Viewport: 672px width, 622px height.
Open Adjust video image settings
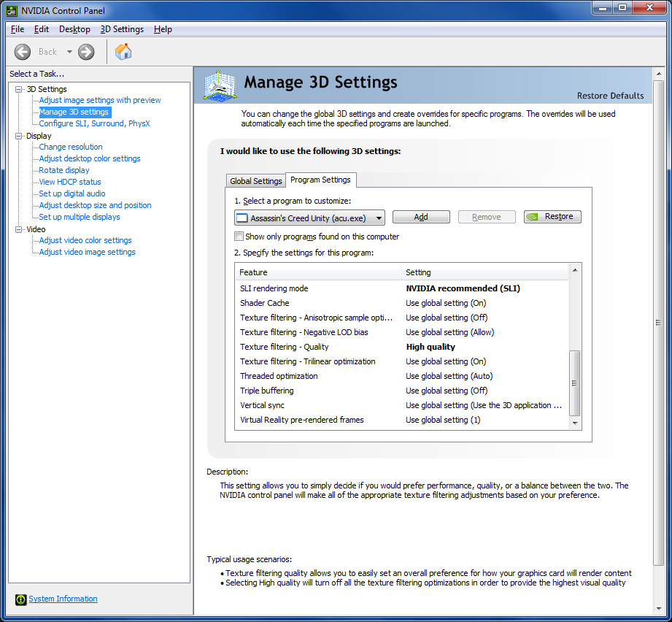tap(87, 252)
